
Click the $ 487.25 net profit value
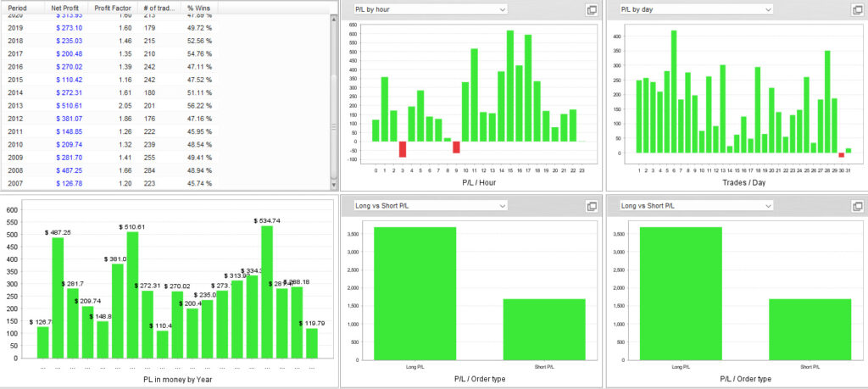click(68, 170)
